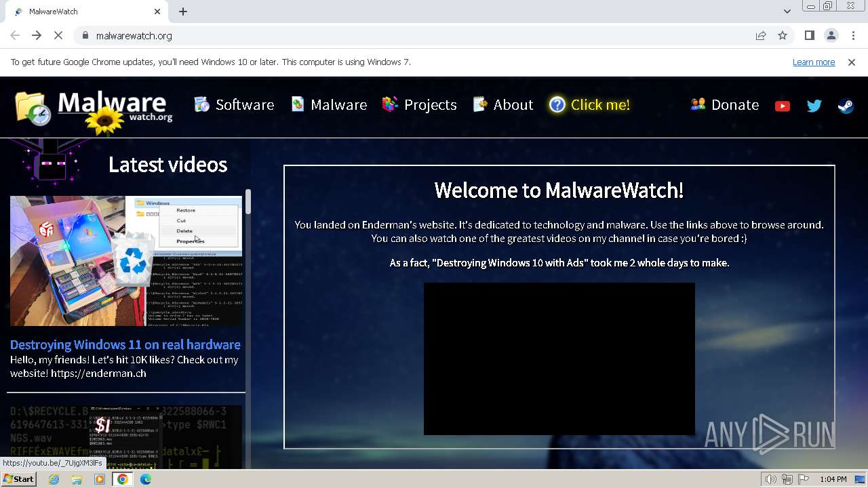Click the volume speaker tray icon
This screenshot has width=868, height=488.
770,479
